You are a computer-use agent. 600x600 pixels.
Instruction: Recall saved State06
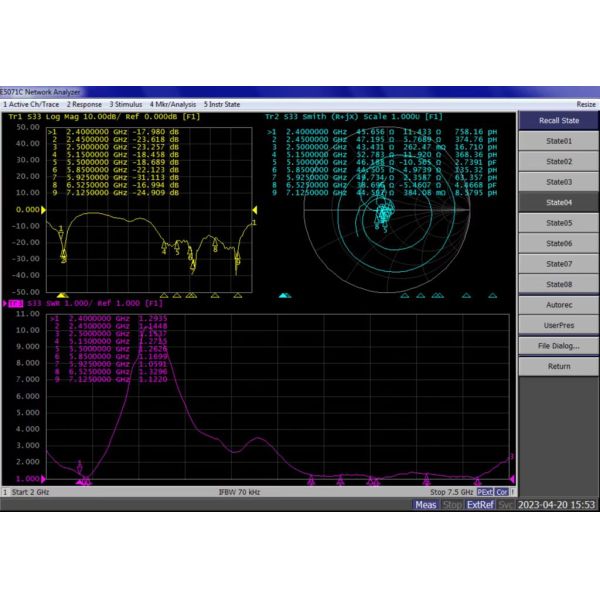(x=559, y=243)
